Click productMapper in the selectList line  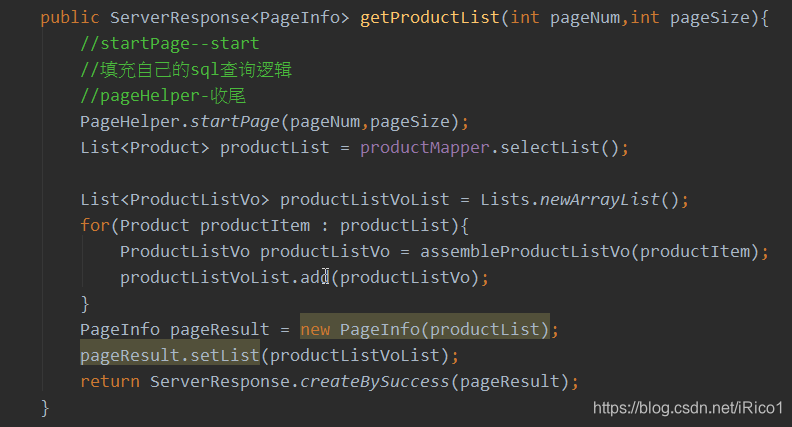click(425, 148)
